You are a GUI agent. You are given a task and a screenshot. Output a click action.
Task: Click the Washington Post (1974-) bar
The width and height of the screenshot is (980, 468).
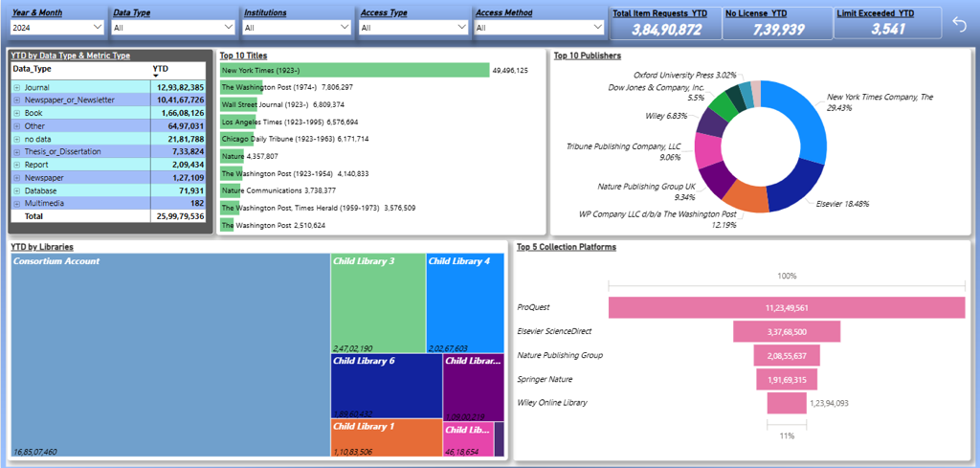(241, 87)
